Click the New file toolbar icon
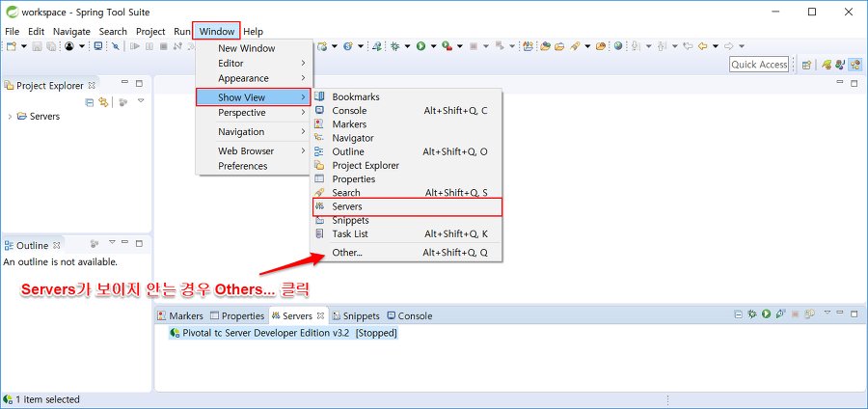868x409 pixels. click(11, 46)
